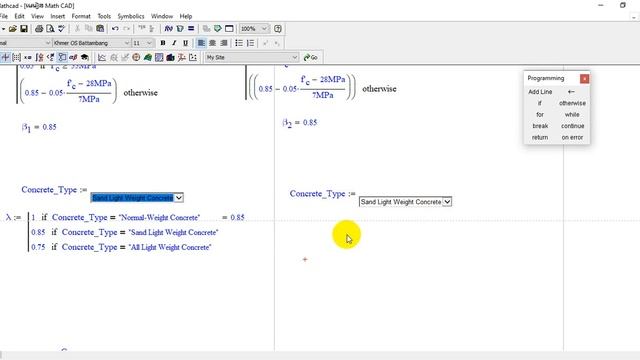This screenshot has width=640, height=360.
Task: Click the Help question-mark icon
Action: (x=278, y=29)
